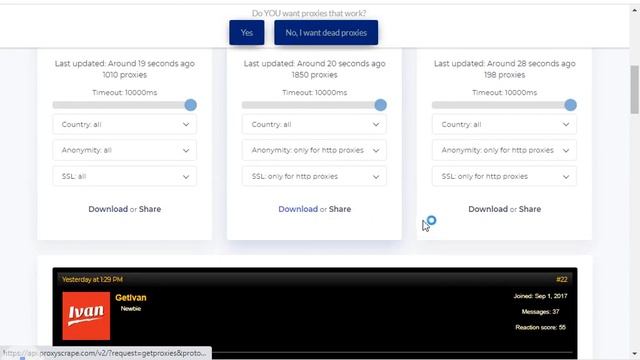Click the Ivan avatar image
Viewport: 640px width, 360px height.
point(86,316)
